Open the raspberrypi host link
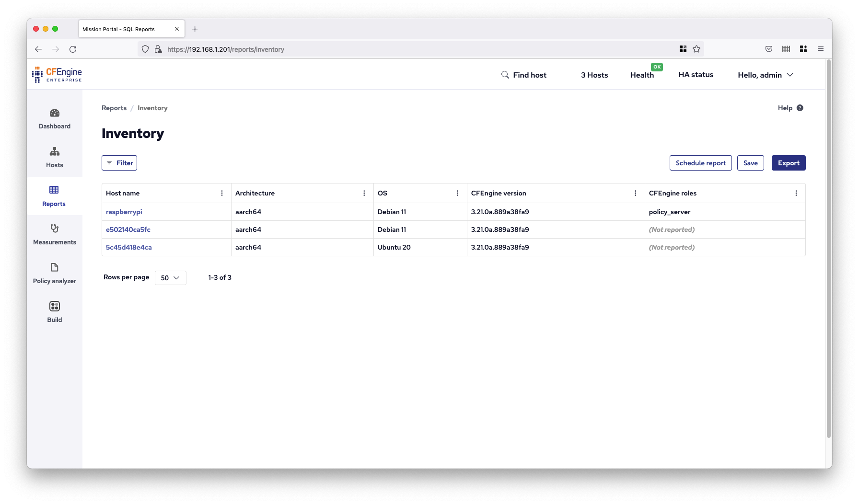The width and height of the screenshot is (859, 504). tap(124, 212)
